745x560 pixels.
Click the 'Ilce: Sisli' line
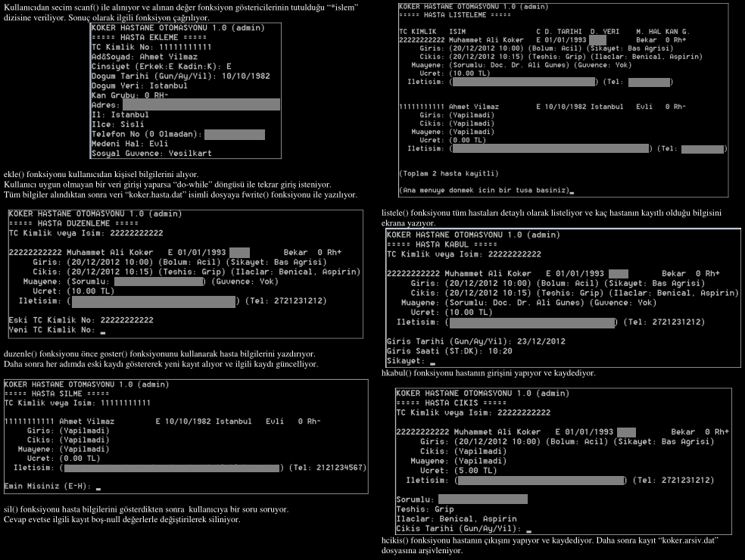point(118,124)
